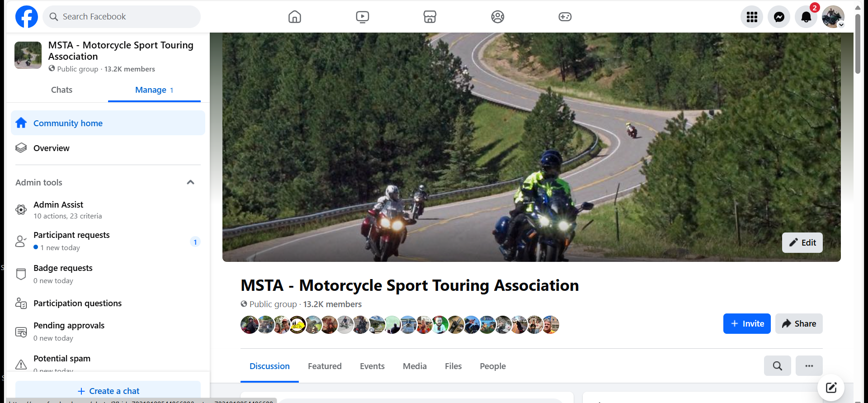The width and height of the screenshot is (868, 403).
Task: Edit the group cover photo
Action: (802, 242)
